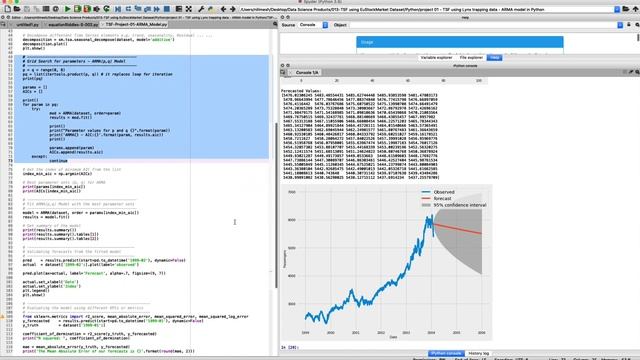The image size is (640, 360).
Task: Open the PYTHONPATH manager icon
Action: click(211, 9)
